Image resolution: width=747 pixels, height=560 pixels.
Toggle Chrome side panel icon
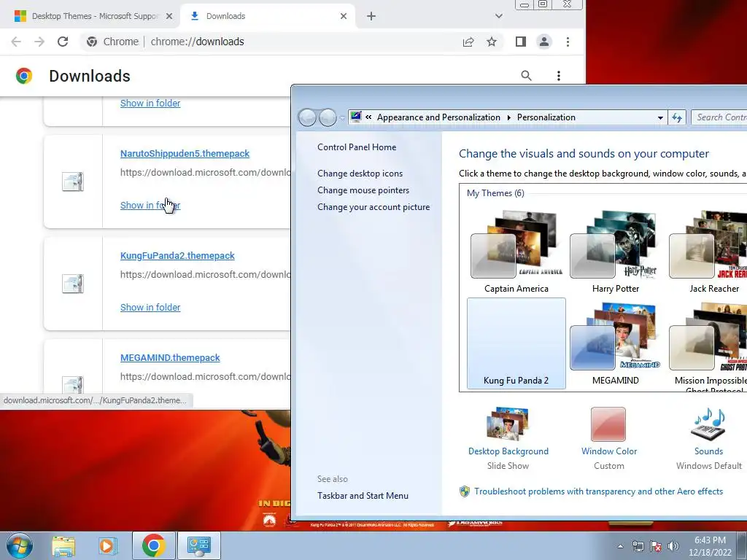pyautogui.click(x=521, y=42)
